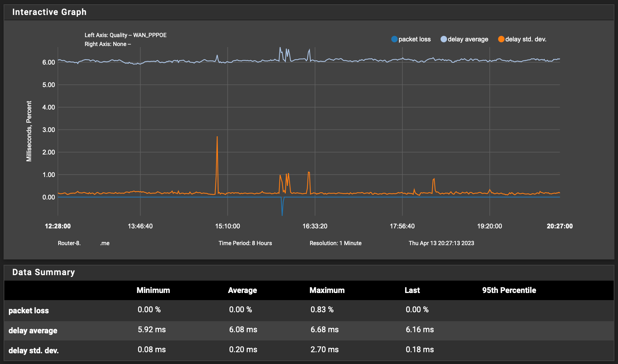Click the std. dev. minimum 0.08 ms

152,350
